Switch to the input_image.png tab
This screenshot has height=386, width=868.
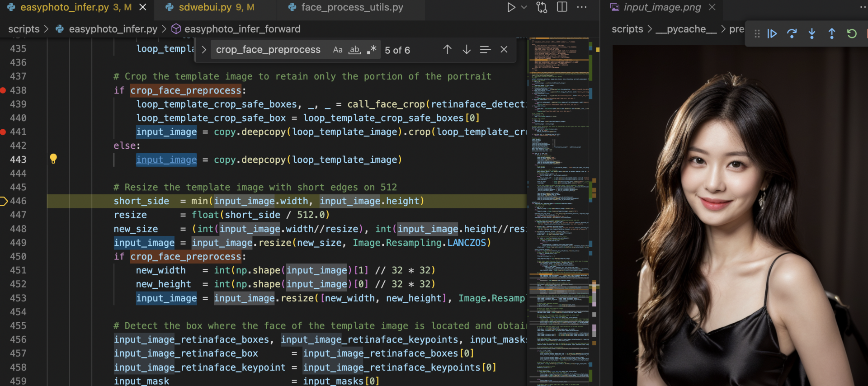662,7
